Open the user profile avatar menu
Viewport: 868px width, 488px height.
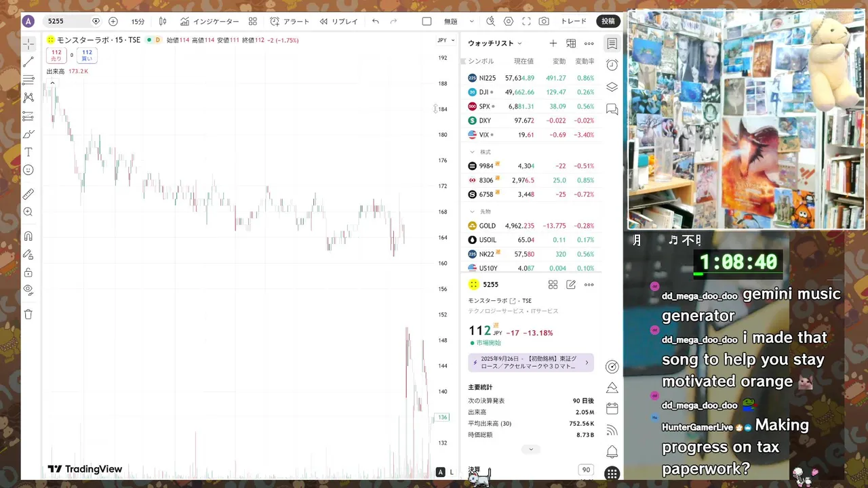coord(28,21)
